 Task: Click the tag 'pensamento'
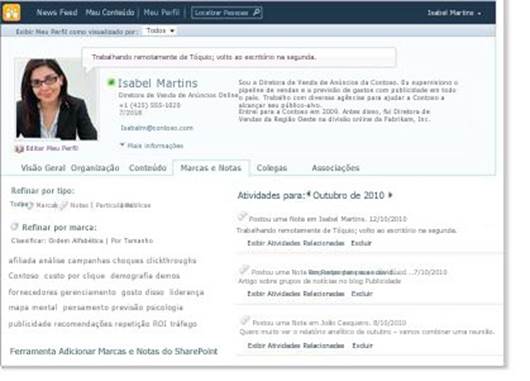point(86,308)
